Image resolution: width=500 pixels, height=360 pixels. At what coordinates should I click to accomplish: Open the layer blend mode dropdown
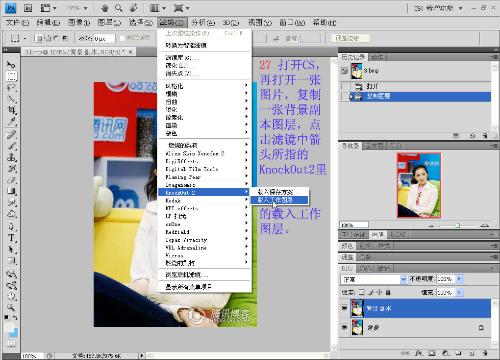(x=374, y=279)
